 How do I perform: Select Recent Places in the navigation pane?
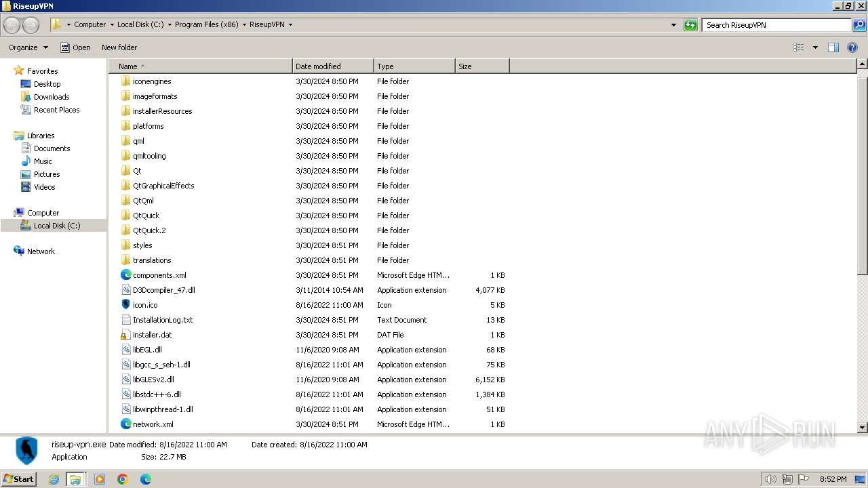(x=56, y=110)
